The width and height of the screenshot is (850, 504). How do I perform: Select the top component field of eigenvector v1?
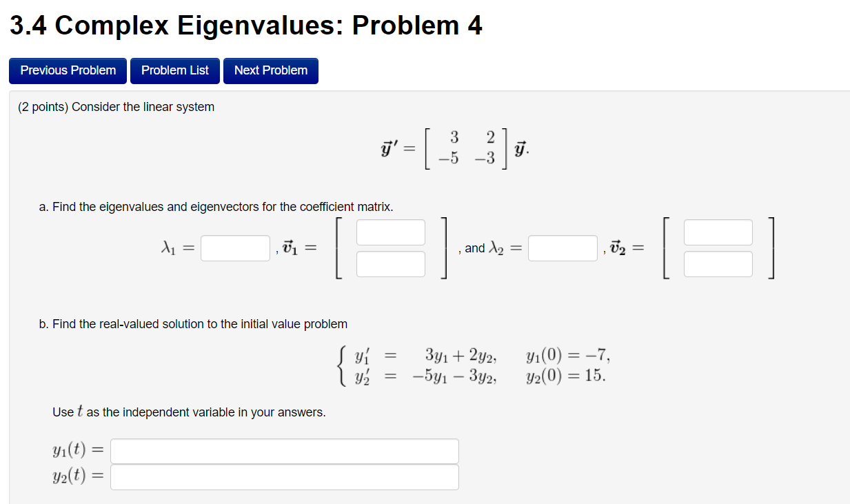(x=390, y=232)
